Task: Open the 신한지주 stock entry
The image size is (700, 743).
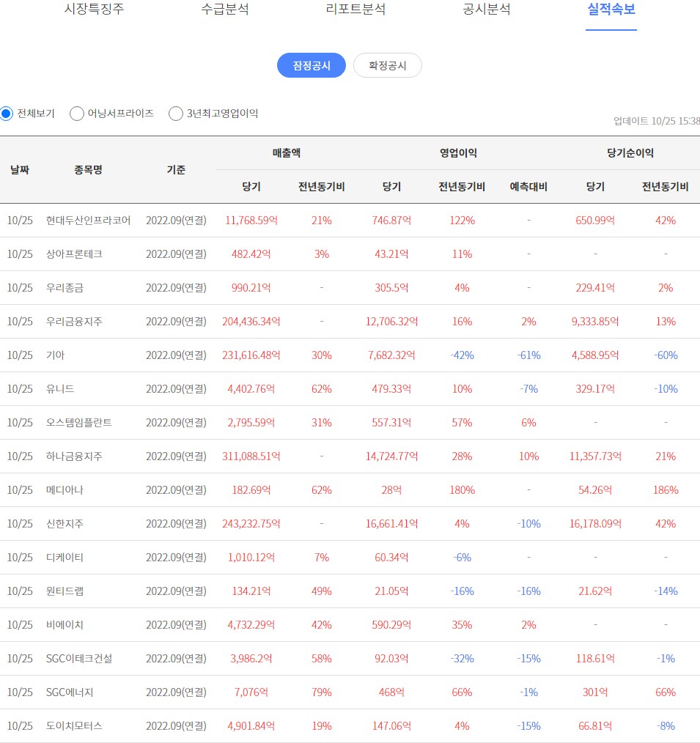Action: pos(65,524)
